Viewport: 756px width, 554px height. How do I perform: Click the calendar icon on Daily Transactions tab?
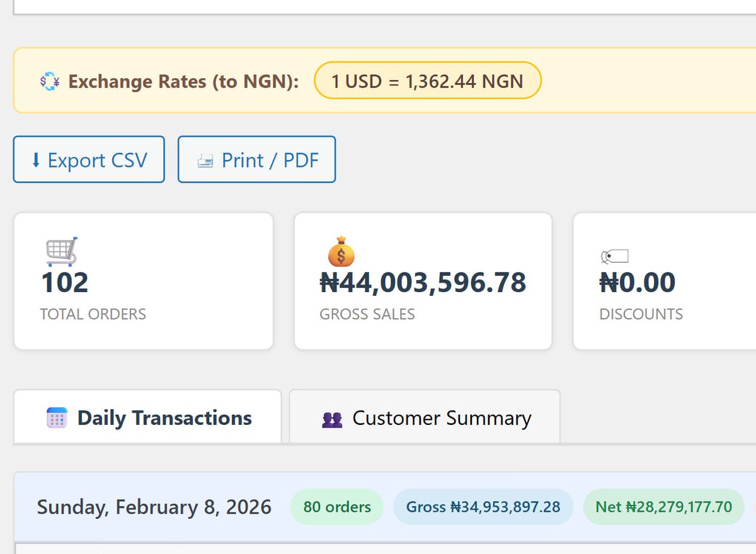57,418
